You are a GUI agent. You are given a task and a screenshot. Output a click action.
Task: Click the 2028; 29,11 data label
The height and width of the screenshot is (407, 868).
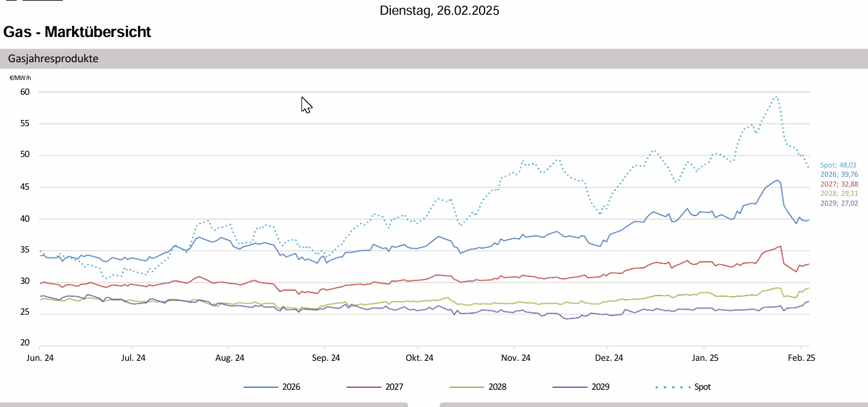pos(839,193)
